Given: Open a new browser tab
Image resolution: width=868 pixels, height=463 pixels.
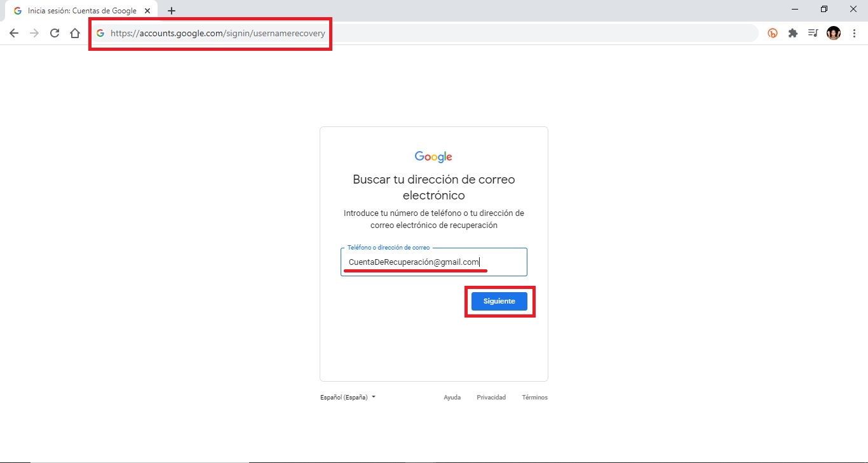Looking at the screenshot, I should [172, 11].
